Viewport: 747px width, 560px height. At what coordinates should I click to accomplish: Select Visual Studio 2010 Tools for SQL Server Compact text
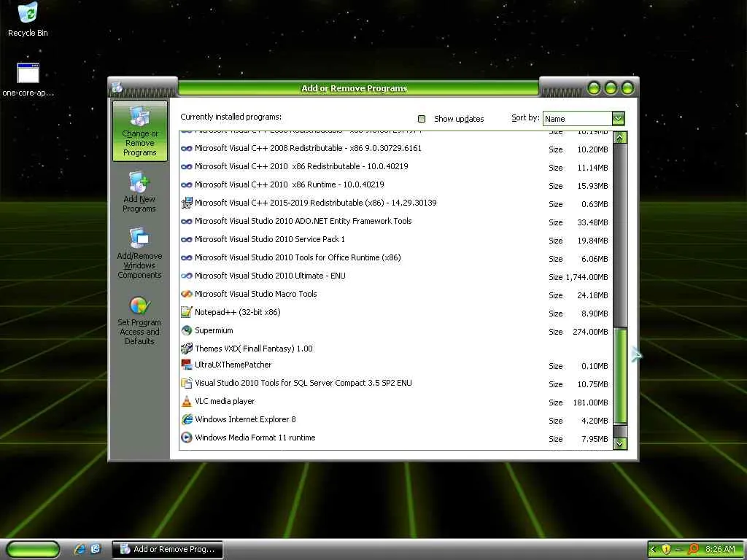[x=303, y=383]
